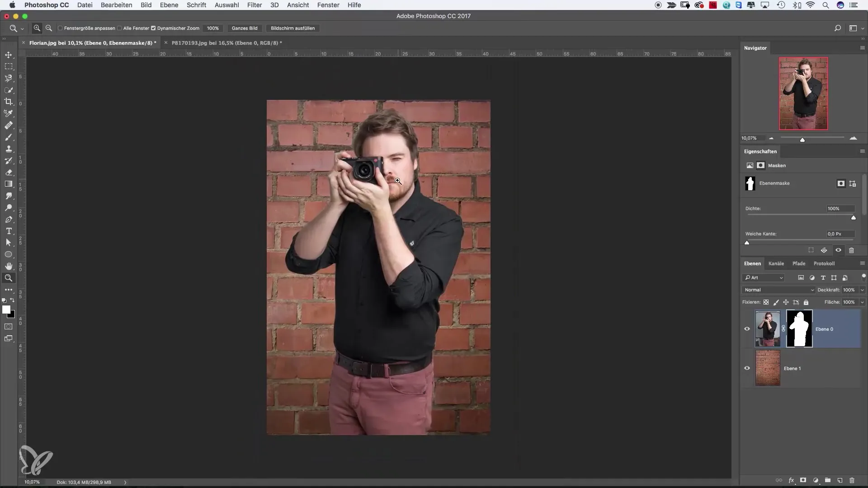Disable Dynamischer Zoom checkbox
The width and height of the screenshot is (868, 488).
click(153, 28)
